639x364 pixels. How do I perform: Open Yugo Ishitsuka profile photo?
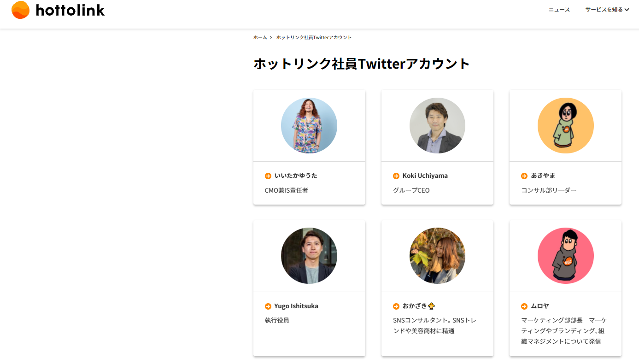[309, 256]
